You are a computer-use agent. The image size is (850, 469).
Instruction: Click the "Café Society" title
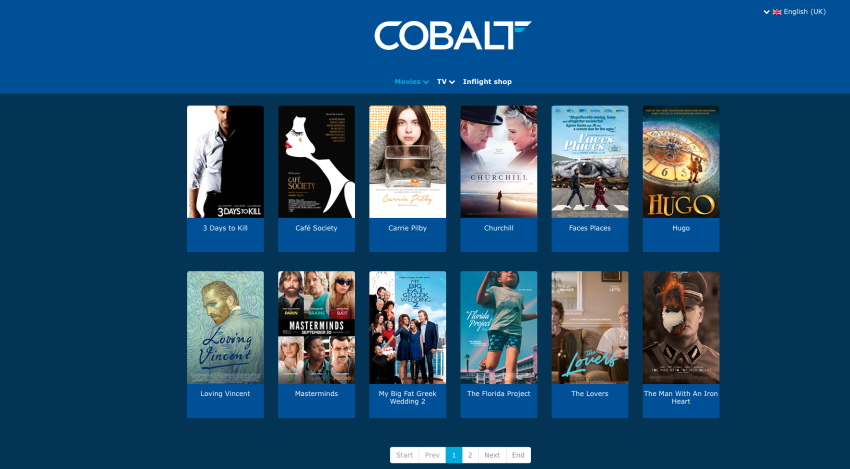tap(317, 228)
